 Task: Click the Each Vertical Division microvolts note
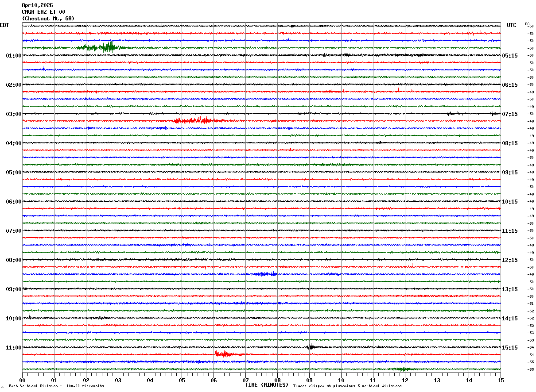[56, 386]
